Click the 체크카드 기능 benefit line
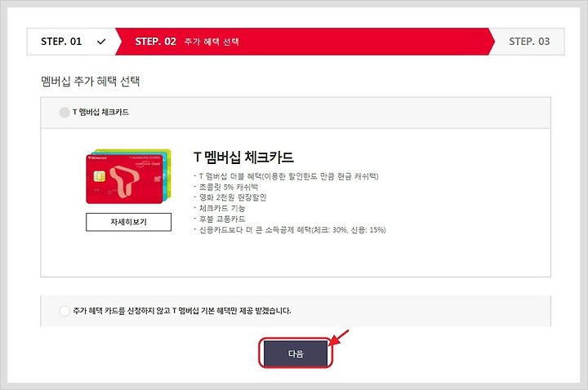The width and height of the screenshot is (588, 390). coord(220,208)
